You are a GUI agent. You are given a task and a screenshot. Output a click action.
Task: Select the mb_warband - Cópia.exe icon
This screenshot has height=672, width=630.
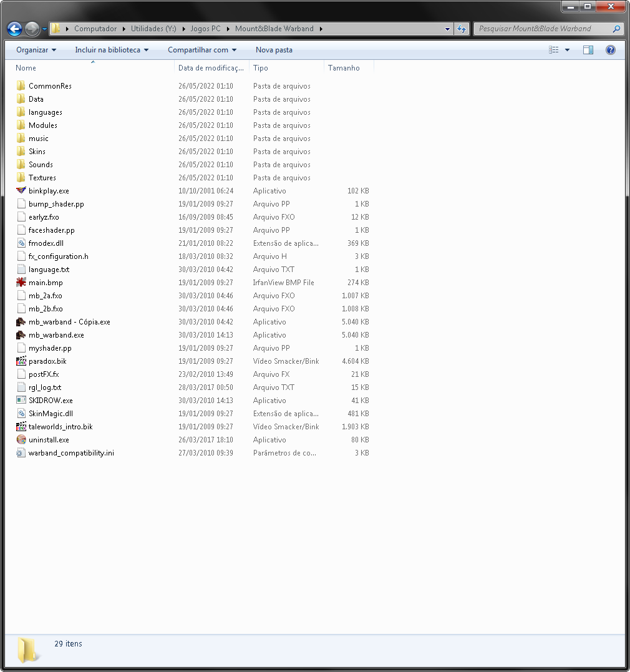pos(21,322)
